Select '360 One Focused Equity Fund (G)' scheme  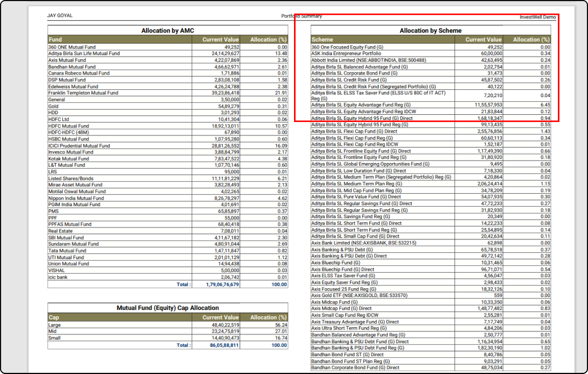point(431,47)
